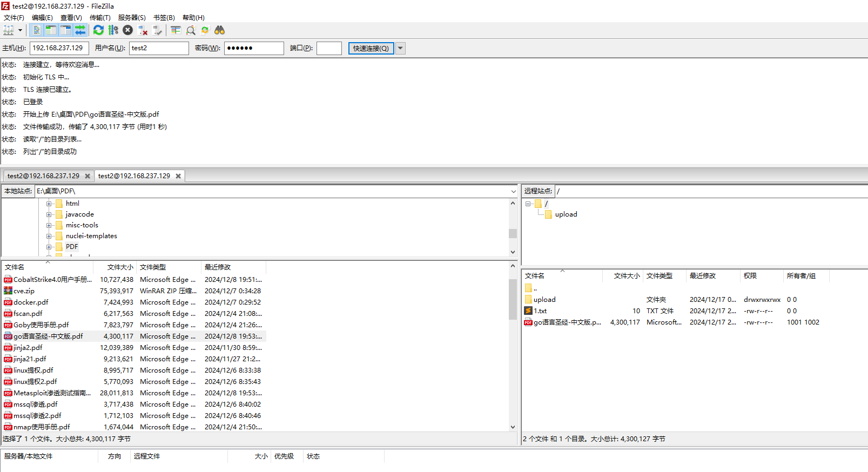Close the second connection tab
Screen dimensions: 868x472
point(178,176)
